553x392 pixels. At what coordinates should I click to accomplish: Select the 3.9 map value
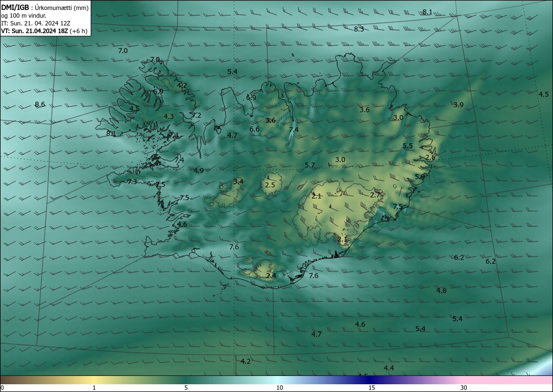[x=458, y=104]
